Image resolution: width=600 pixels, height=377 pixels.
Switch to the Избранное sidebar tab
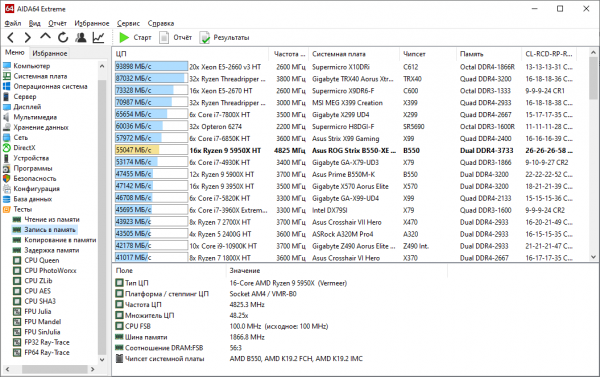click(49, 53)
